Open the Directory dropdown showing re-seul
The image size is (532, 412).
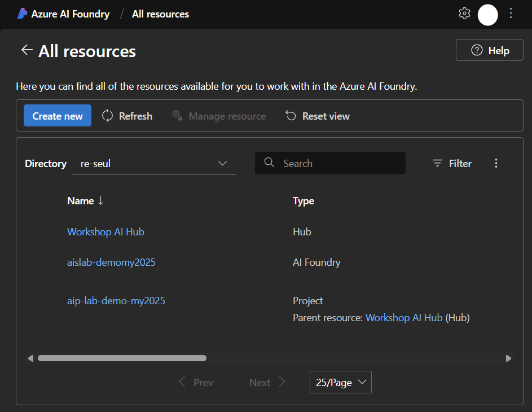(154, 164)
